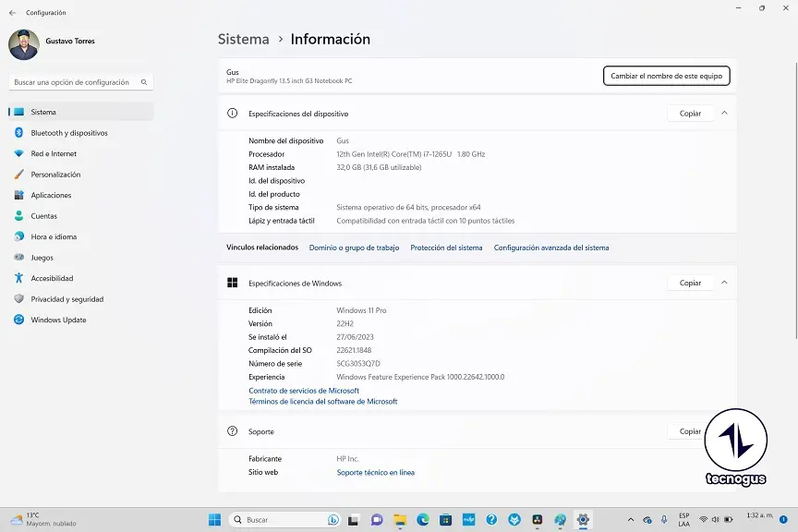Open the Wi-Fi network tray icon
The width and height of the screenshot is (798, 532).
click(x=704, y=520)
